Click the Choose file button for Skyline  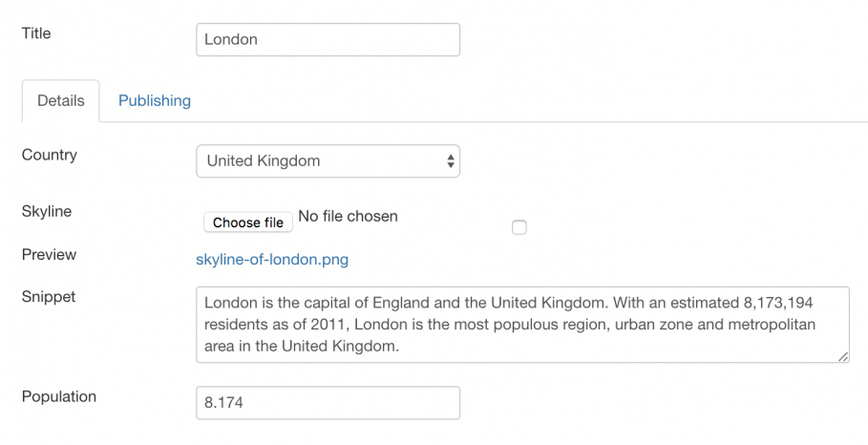248,222
